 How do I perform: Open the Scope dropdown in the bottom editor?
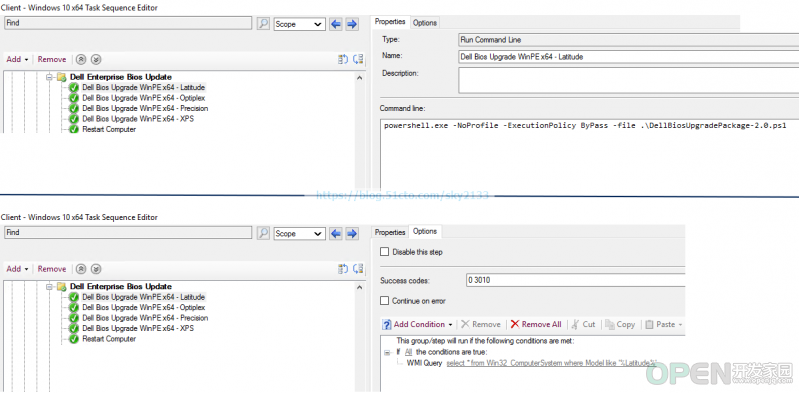pyautogui.click(x=299, y=233)
